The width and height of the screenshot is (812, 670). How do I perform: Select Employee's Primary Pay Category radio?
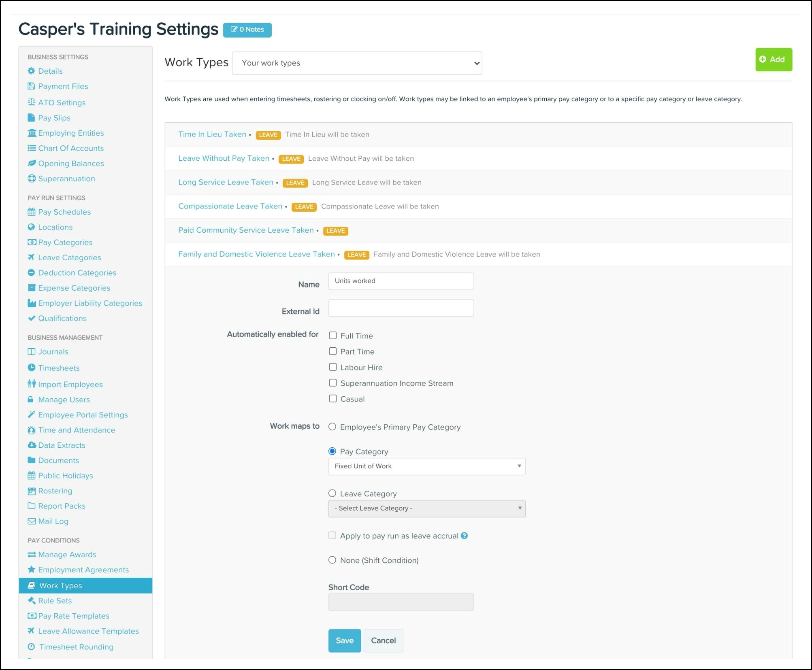332,427
